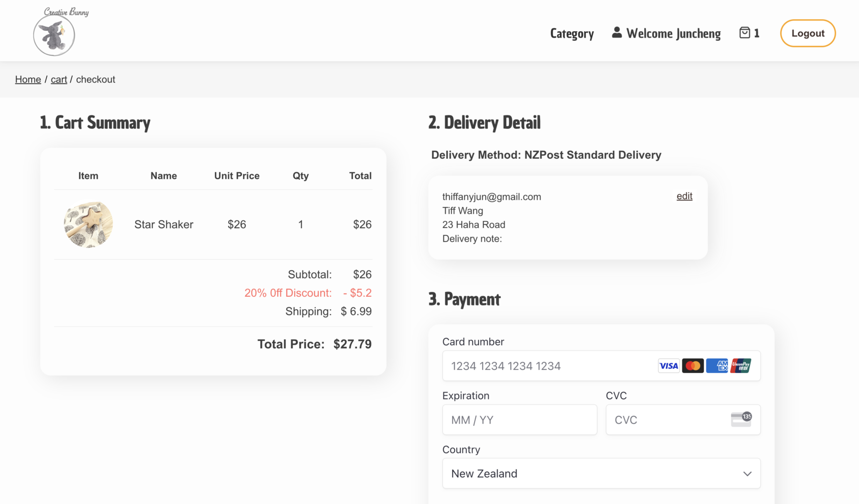The width and height of the screenshot is (859, 504).
Task: Open the Category menu
Action: 572,33
